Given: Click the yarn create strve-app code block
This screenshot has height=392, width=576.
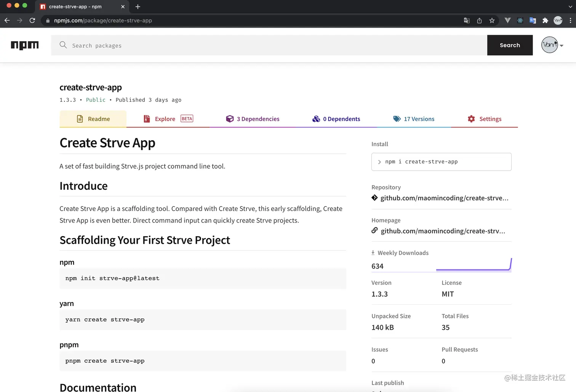Looking at the screenshot, I should [x=203, y=320].
